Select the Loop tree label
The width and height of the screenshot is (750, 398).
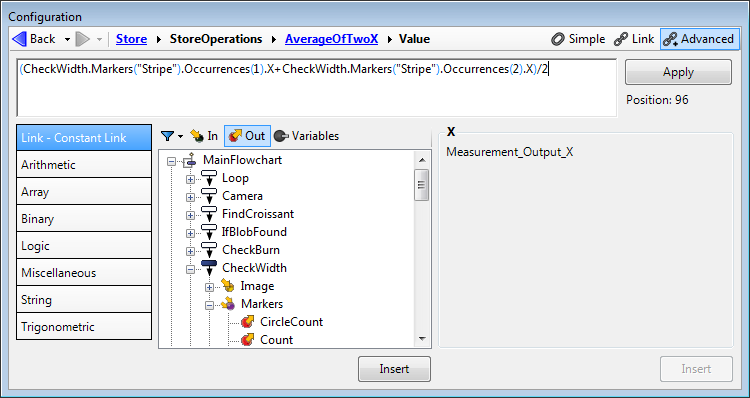click(235, 178)
